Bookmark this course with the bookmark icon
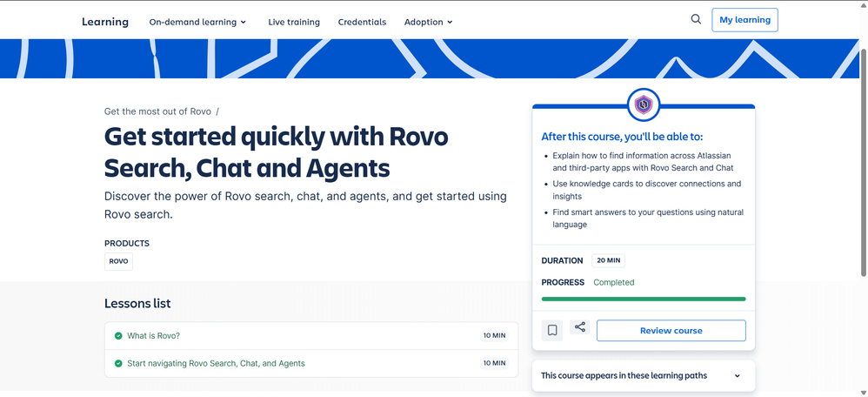 tap(552, 331)
